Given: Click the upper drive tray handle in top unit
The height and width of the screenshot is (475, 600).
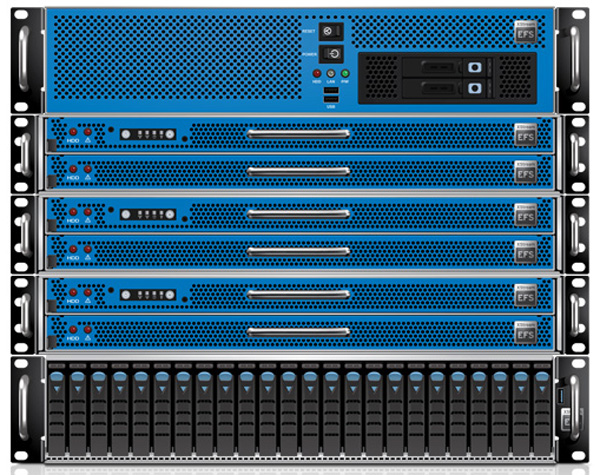Looking at the screenshot, I should click(439, 67).
